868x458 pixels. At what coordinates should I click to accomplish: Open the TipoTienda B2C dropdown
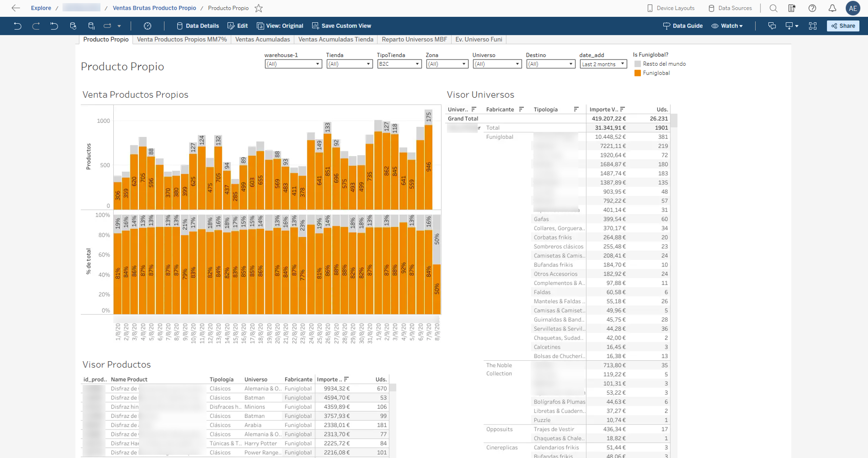pyautogui.click(x=399, y=64)
